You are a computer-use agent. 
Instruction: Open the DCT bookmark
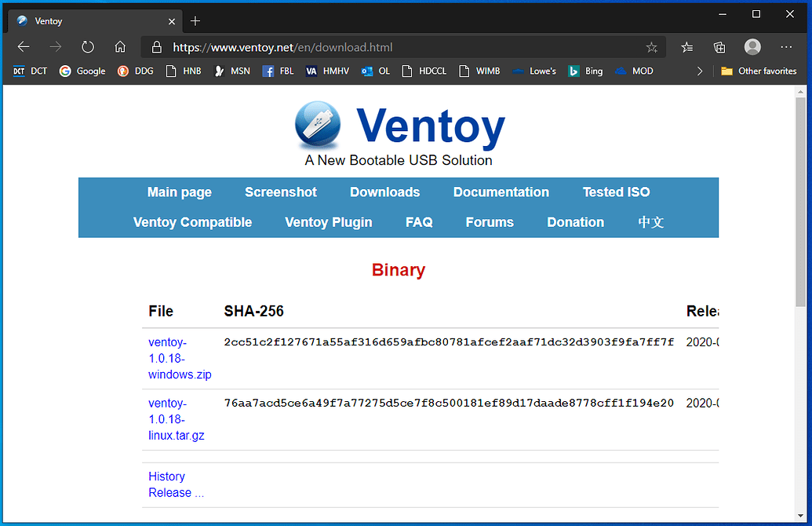[x=30, y=71]
